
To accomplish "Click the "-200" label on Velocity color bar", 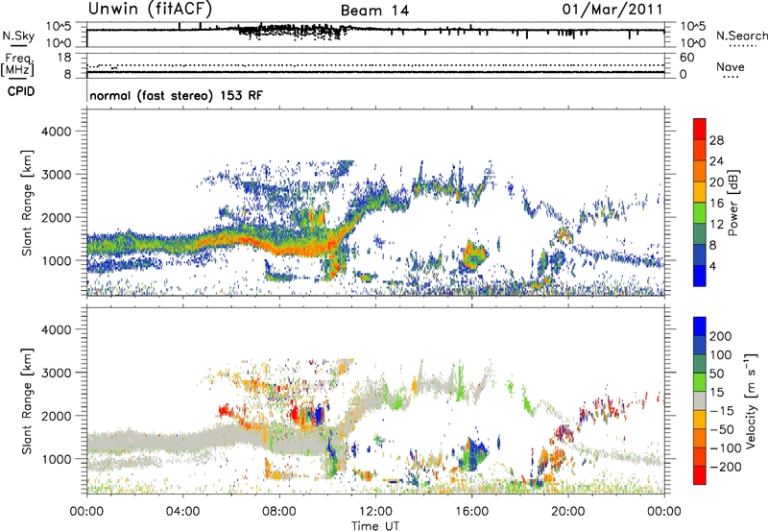I will point(725,467).
